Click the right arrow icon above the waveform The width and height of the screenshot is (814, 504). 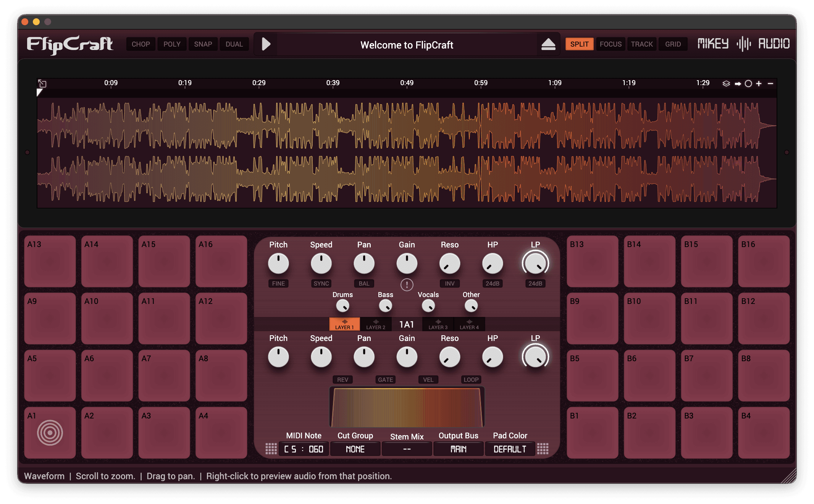click(x=738, y=84)
